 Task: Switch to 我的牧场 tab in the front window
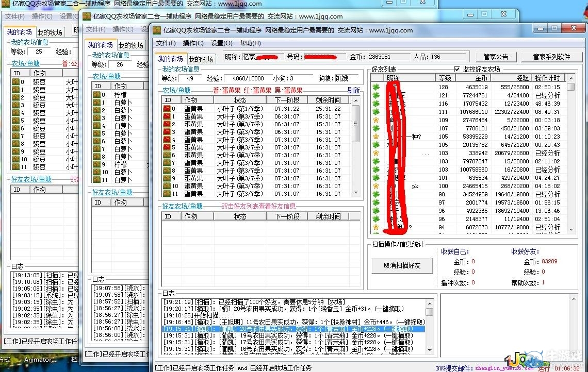point(201,59)
